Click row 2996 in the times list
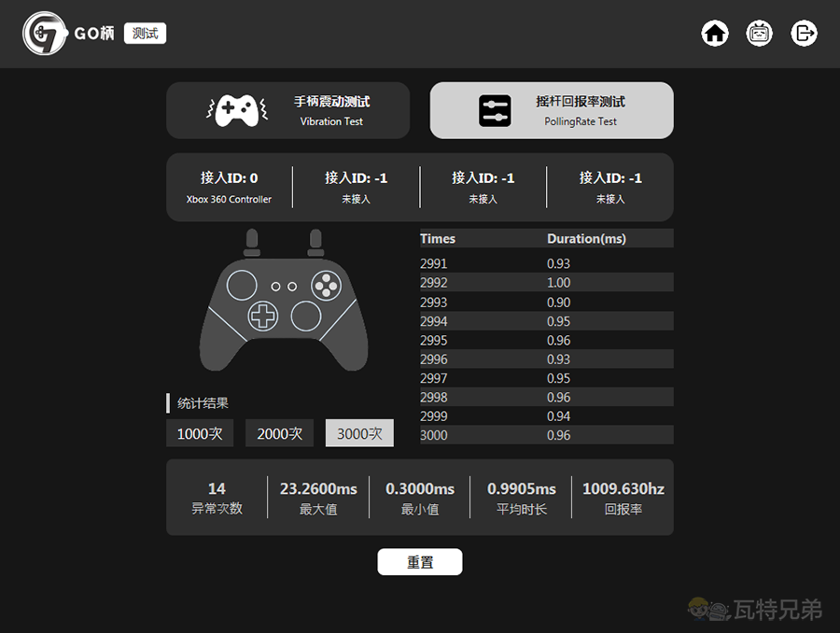 [x=546, y=359]
